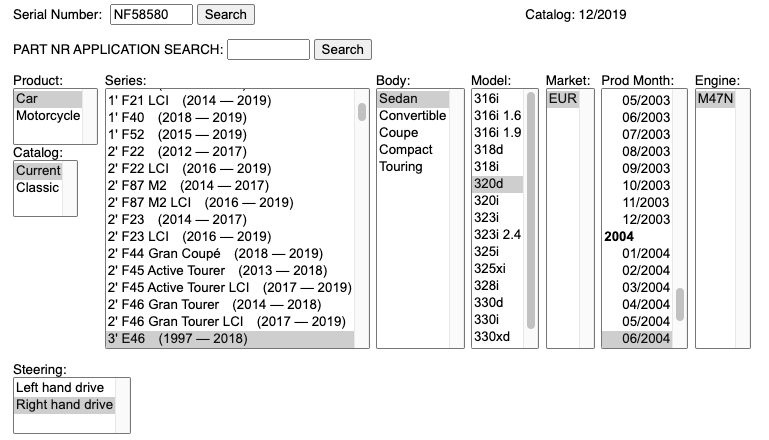Select Classic in Catalog list

click(38, 188)
